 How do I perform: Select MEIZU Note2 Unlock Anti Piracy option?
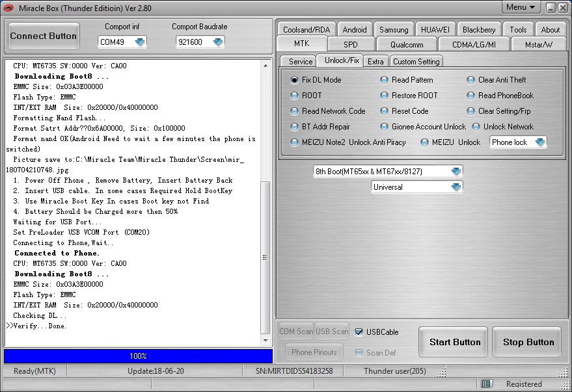coord(294,142)
